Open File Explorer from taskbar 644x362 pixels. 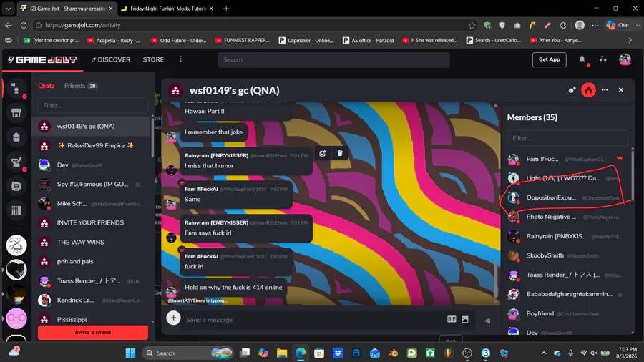click(x=282, y=353)
